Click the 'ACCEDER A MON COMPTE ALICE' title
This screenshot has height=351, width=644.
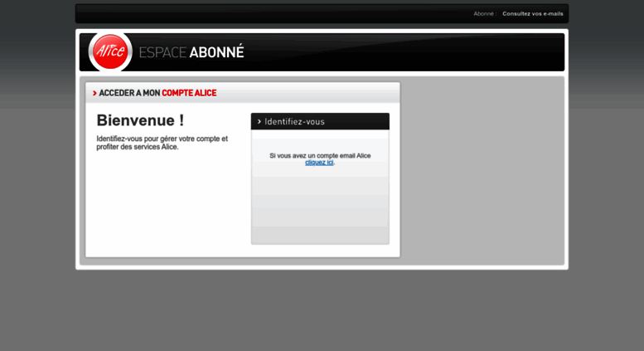click(154, 93)
